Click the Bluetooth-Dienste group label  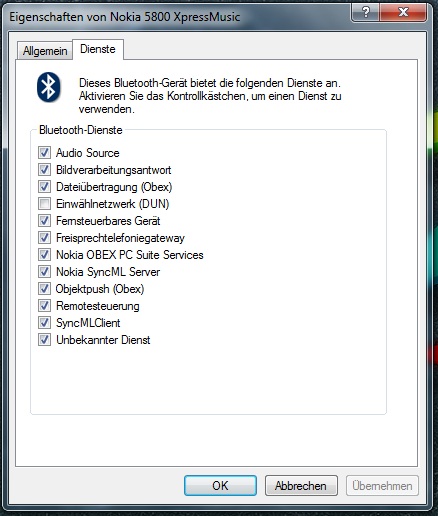coord(81,130)
